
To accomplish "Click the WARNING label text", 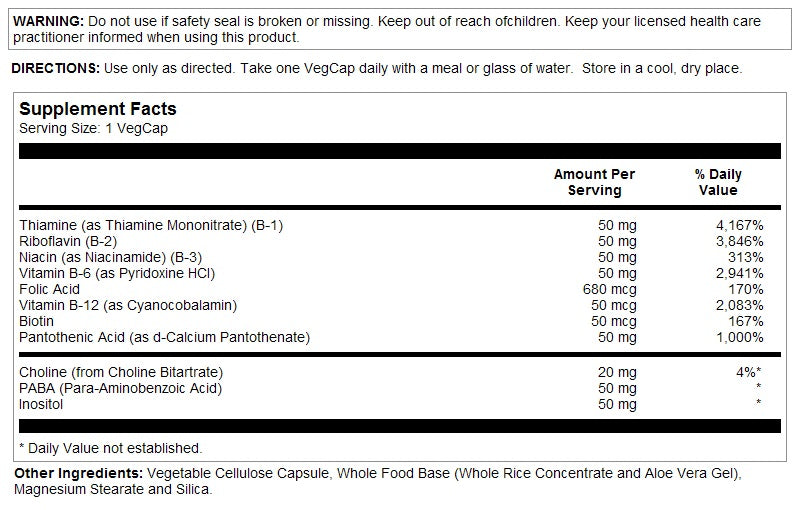I will [45, 21].
